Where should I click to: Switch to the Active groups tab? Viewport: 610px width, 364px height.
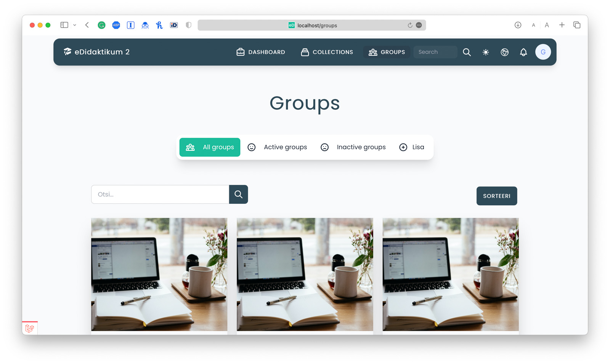pyautogui.click(x=278, y=147)
